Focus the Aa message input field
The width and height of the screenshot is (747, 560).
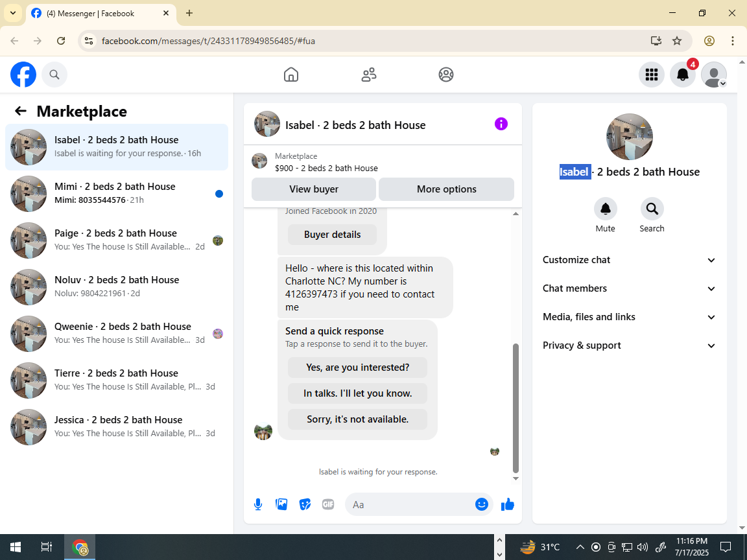412,504
